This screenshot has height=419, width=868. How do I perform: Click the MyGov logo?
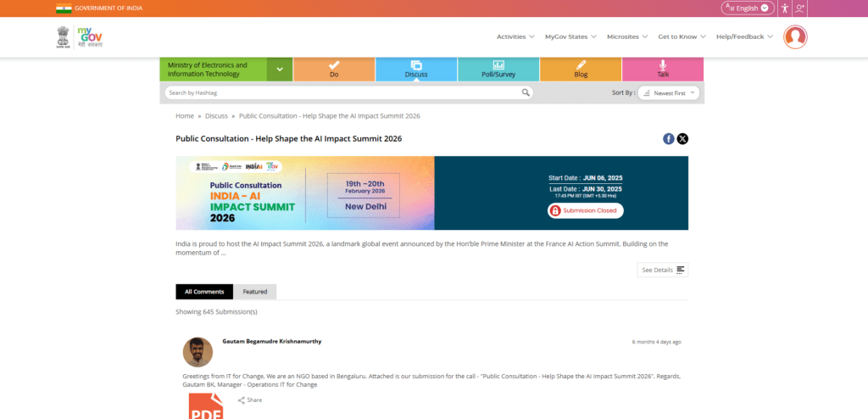(90, 37)
